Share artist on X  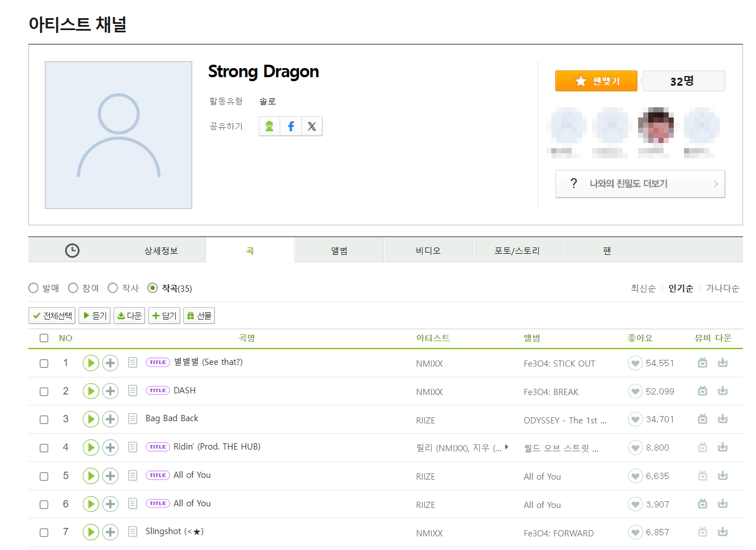point(311,127)
